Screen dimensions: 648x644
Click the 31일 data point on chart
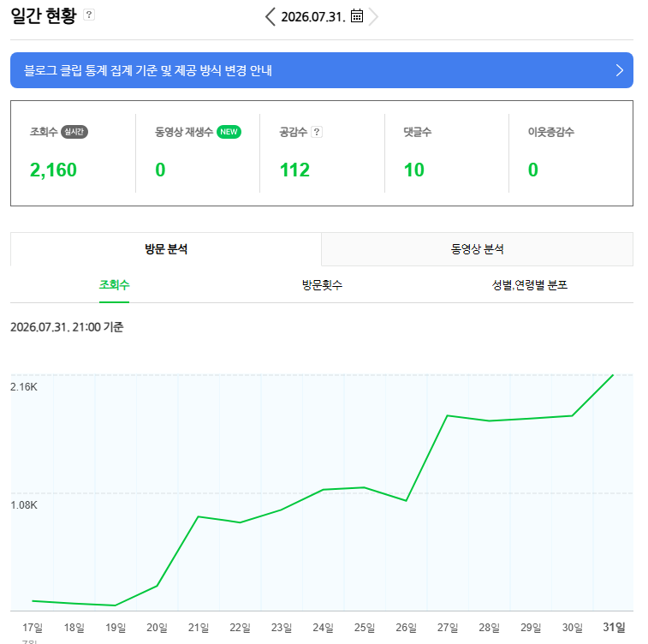613,375
